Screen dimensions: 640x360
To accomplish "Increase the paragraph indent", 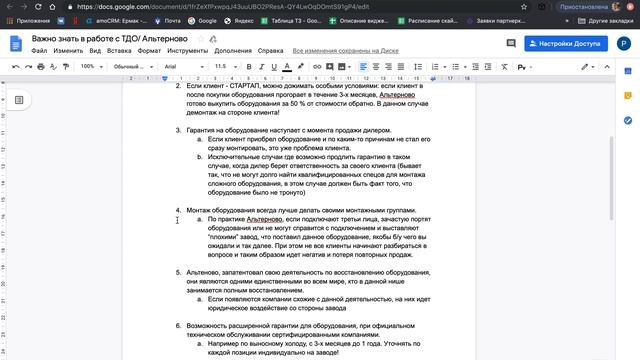I will 488,67.
